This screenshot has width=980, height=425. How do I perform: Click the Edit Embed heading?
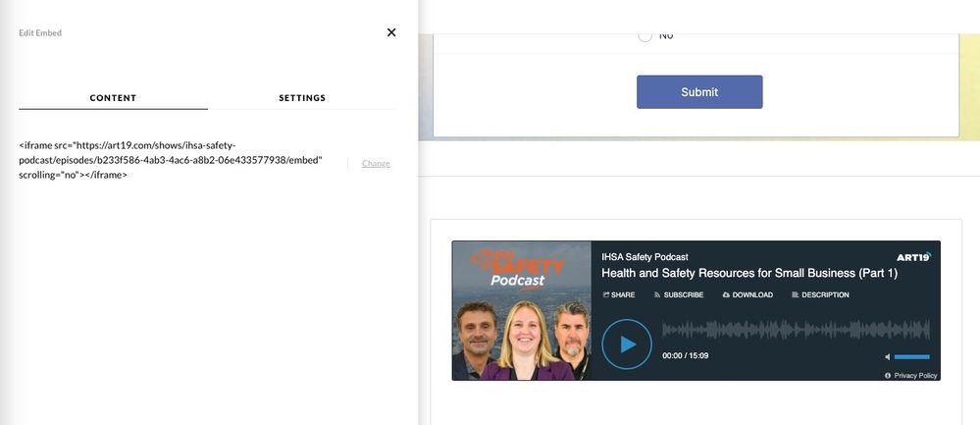tap(40, 32)
